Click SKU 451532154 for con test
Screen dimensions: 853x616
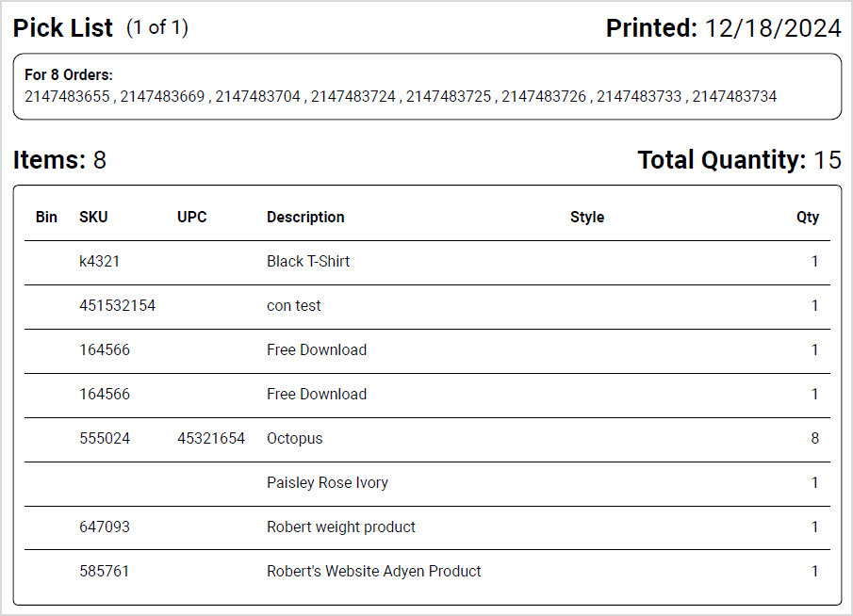[x=118, y=305]
